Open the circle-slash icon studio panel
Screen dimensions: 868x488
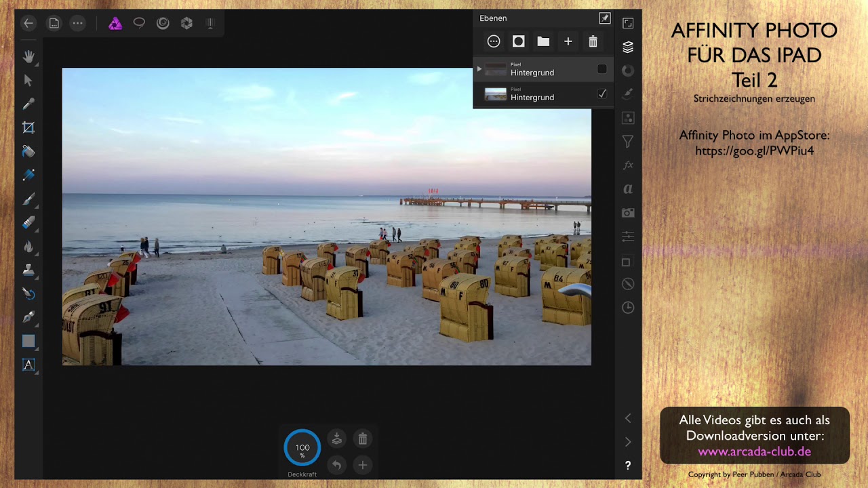click(x=628, y=284)
